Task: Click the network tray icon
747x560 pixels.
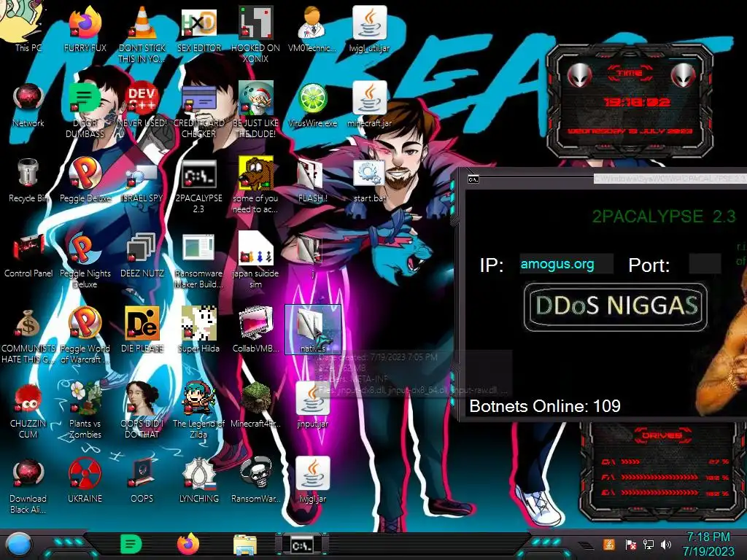Action: [649, 544]
